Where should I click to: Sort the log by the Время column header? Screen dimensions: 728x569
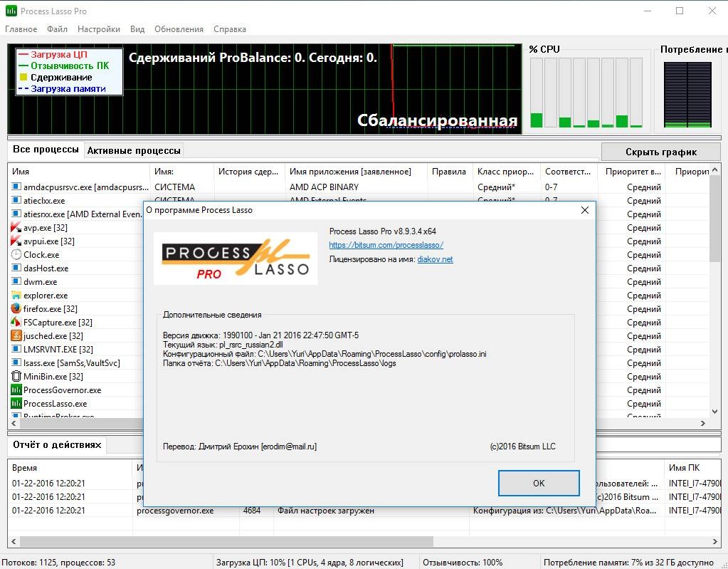[70, 468]
